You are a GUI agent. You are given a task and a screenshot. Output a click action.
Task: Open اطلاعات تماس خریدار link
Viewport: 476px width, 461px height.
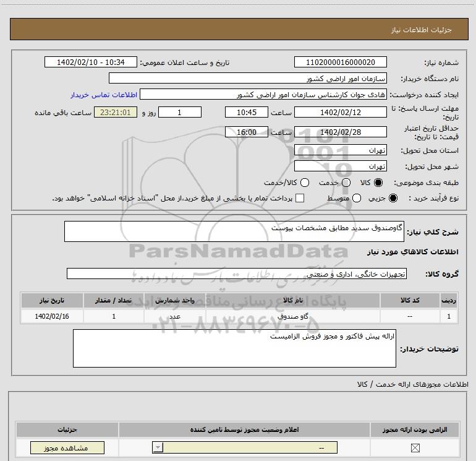(104, 95)
